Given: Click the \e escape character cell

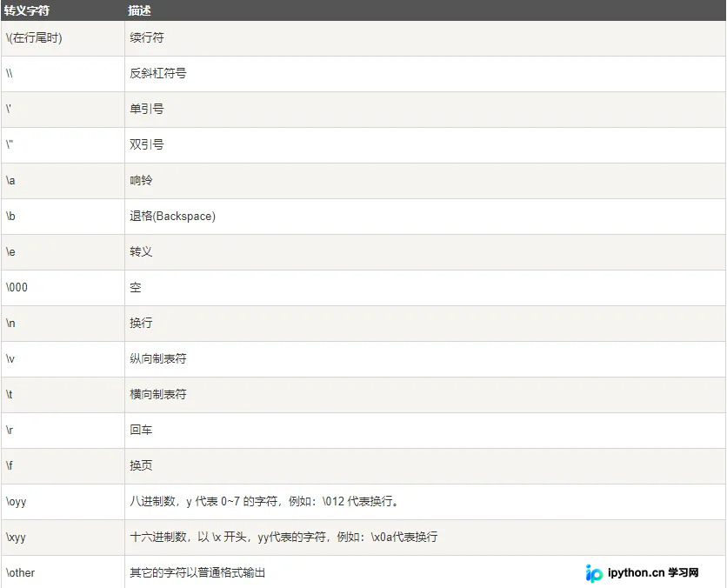Looking at the screenshot, I should tap(63, 252).
